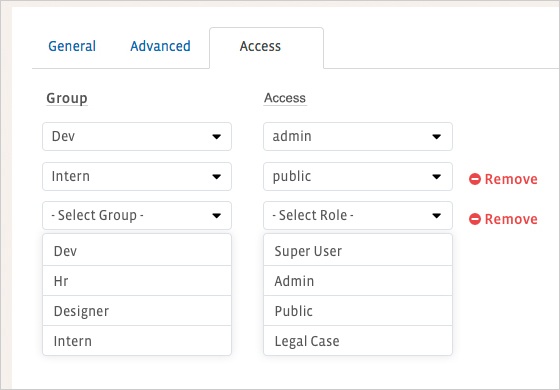Screen dimensions: 560x390
Task: Click the red minus icon beside Select Role
Action: 475,219
